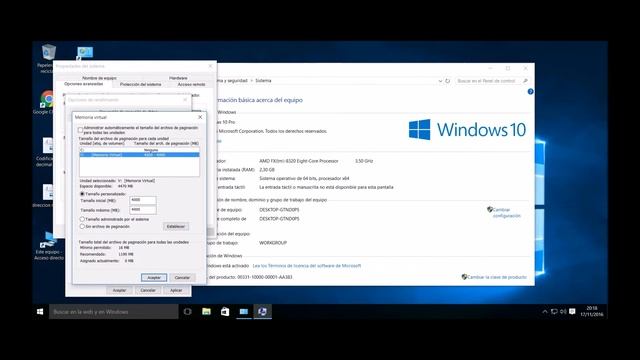Viewport: 640px width, 360px height.
Task: Click shield icon beside 'Cambiar la clave de producto'
Action: (x=464, y=277)
